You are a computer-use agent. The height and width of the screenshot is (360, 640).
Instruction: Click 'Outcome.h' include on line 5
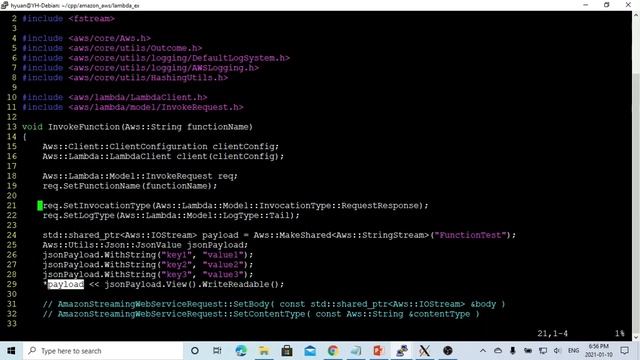tap(174, 48)
